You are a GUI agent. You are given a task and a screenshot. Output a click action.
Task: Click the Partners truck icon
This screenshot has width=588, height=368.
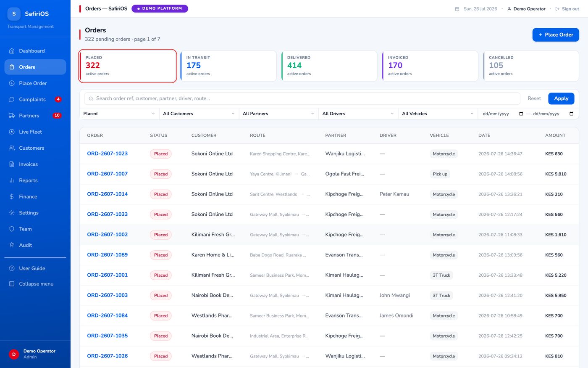click(x=12, y=116)
